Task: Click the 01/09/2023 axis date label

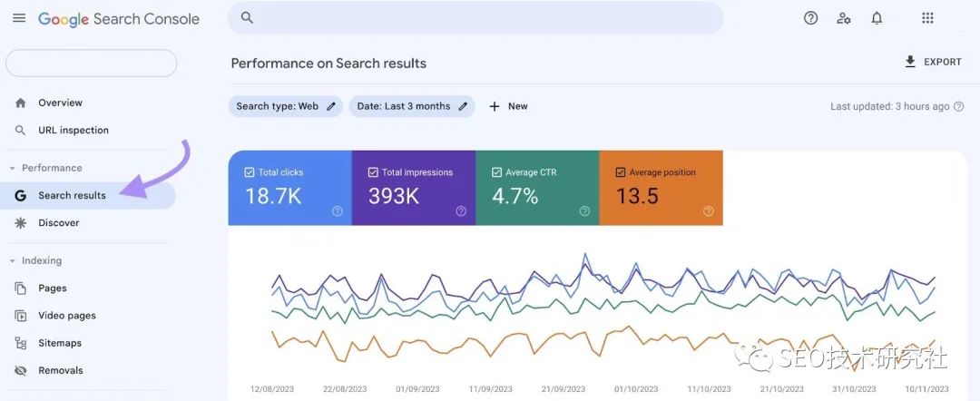Action: (x=416, y=389)
